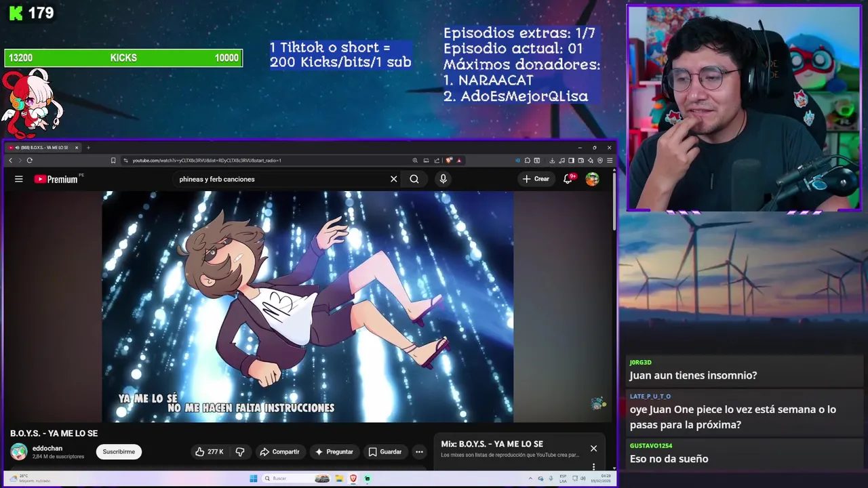Bookmark page icon left of address bar
The height and width of the screenshot is (488, 868).
[x=113, y=161]
